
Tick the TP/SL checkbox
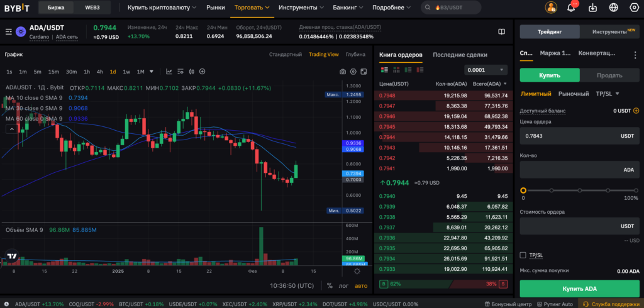click(x=523, y=255)
